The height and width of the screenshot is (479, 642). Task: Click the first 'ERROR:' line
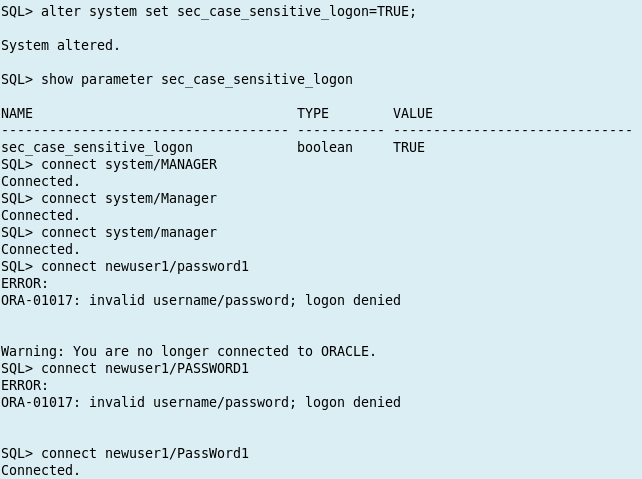(x=24, y=283)
